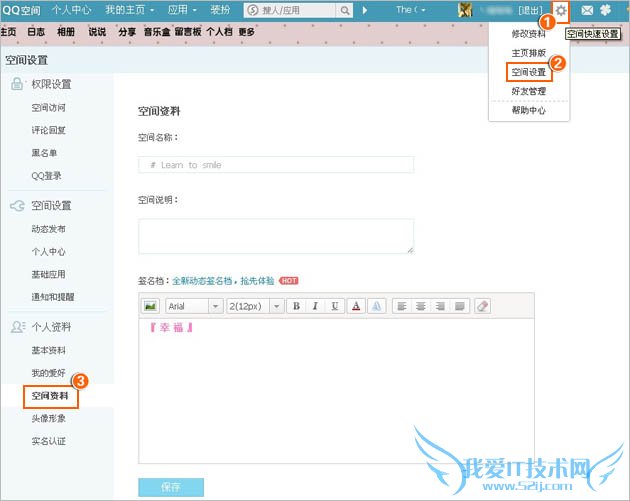Viewport: 630px width, 501px height.
Task: Open the mail envelope icon
Action: point(588,10)
